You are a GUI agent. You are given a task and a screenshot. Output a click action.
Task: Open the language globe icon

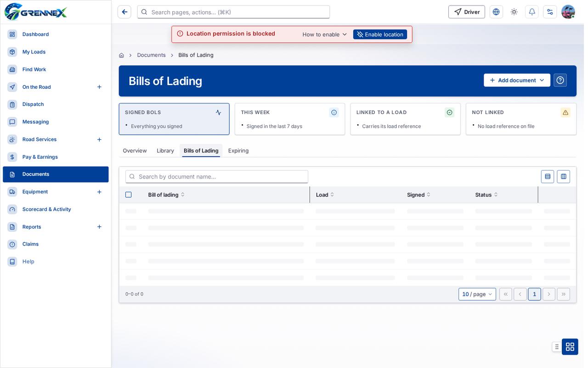click(x=496, y=12)
